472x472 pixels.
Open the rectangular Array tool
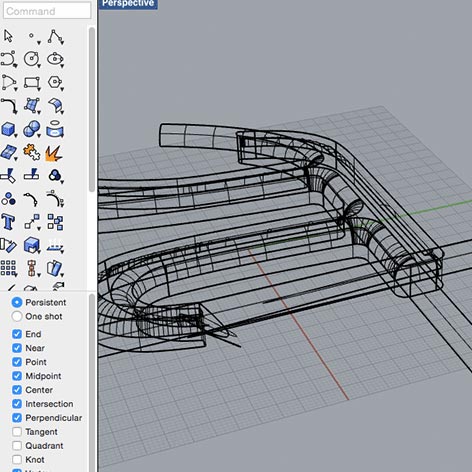point(8,268)
